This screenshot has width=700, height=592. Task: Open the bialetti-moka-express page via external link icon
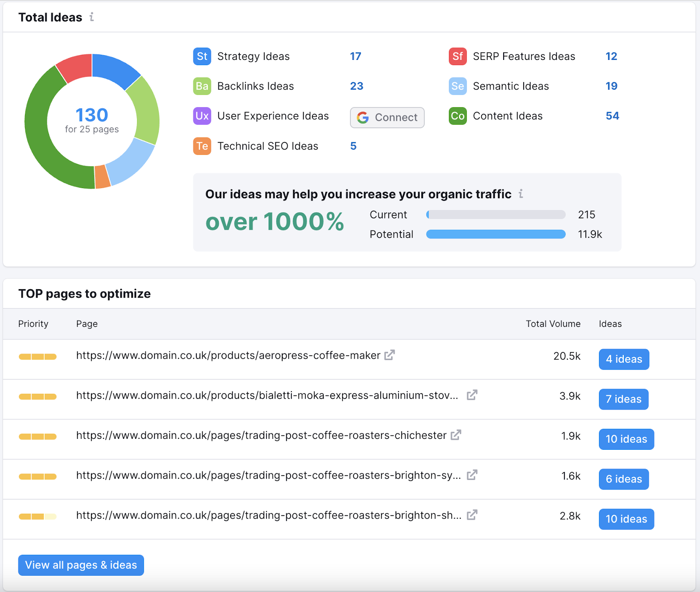[472, 395]
